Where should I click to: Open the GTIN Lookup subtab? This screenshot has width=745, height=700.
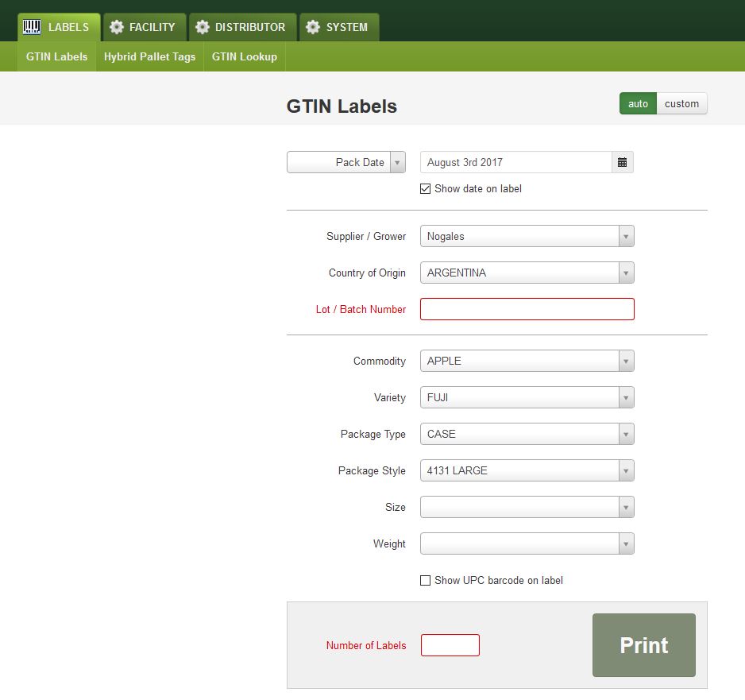click(x=244, y=56)
